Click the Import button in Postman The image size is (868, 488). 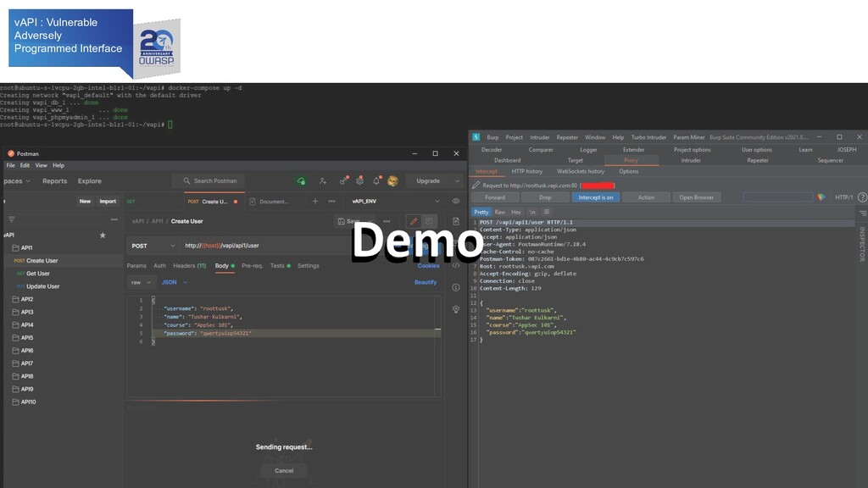[108, 202]
